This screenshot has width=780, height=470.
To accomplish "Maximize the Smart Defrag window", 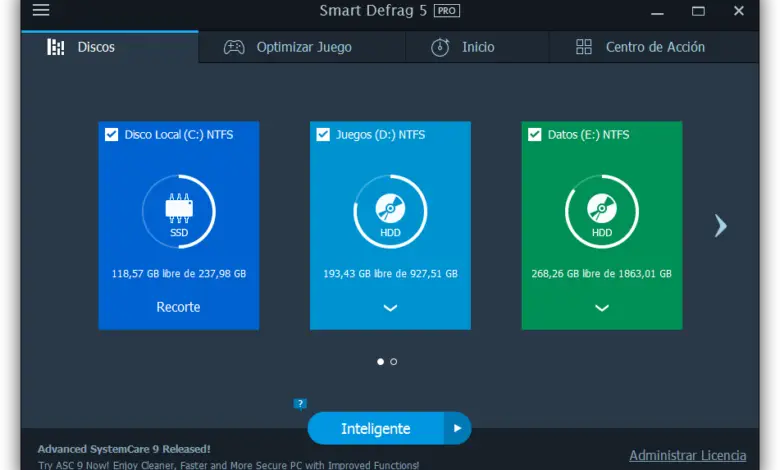I will tap(698, 11).
